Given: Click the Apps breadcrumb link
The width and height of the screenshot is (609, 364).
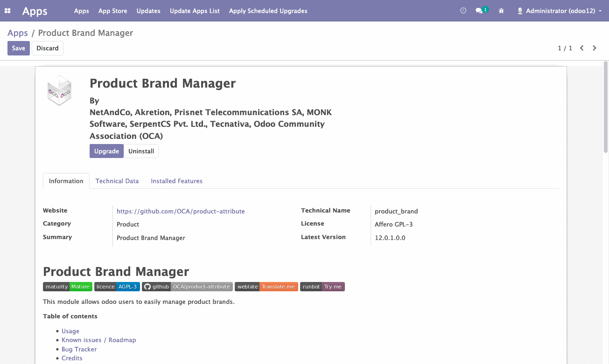Looking at the screenshot, I should 18,33.
